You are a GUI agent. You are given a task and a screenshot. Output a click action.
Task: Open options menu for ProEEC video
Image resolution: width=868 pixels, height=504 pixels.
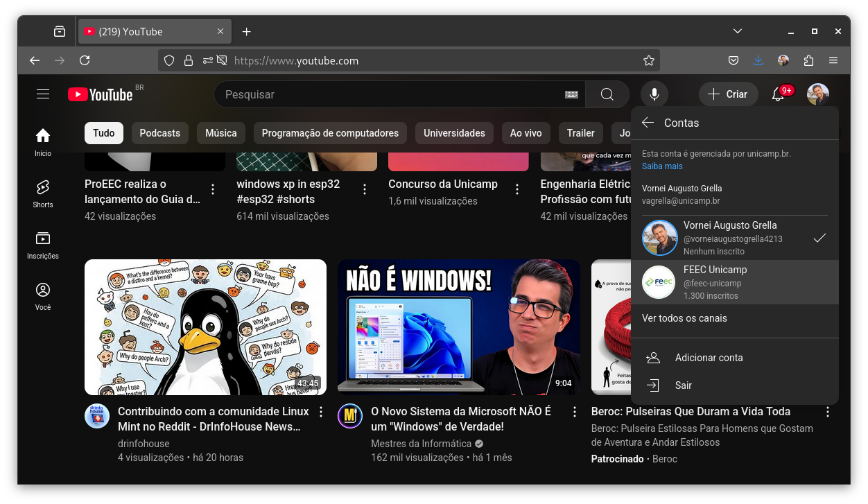pyautogui.click(x=213, y=189)
